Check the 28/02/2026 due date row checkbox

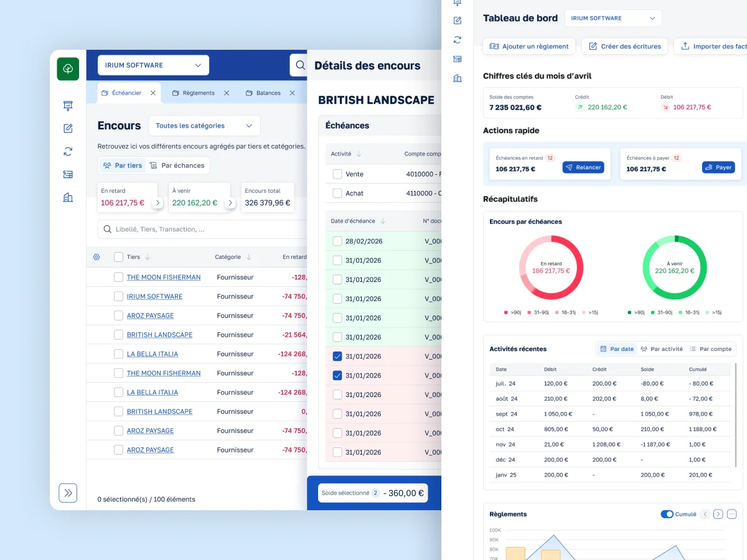tap(337, 241)
